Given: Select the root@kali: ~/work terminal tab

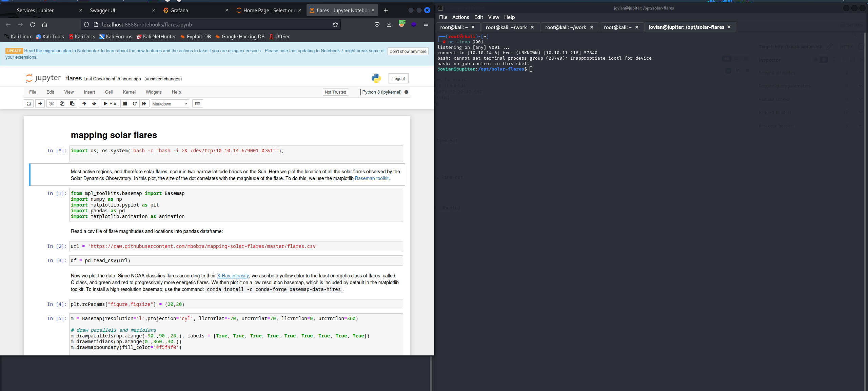Looking at the screenshot, I should 506,27.
